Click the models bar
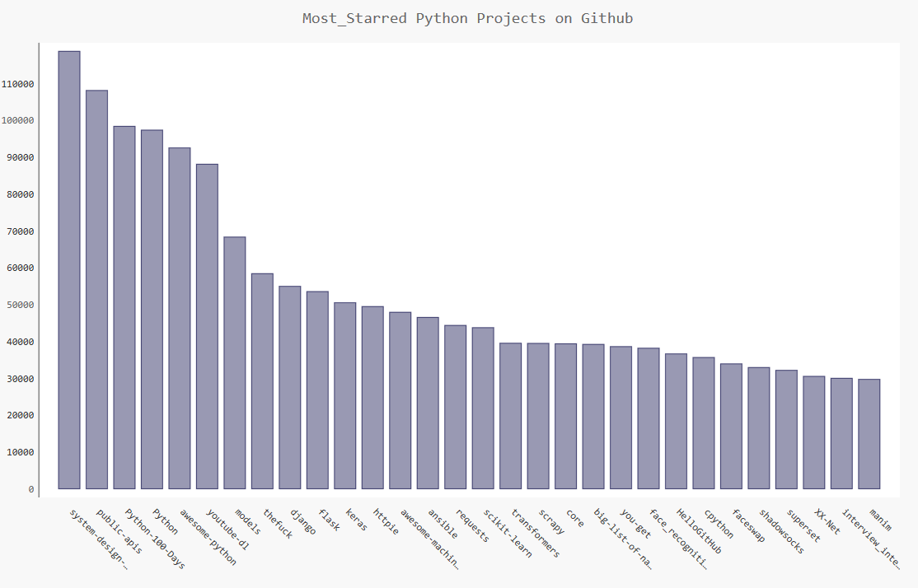This screenshot has width=918, height=588. click(x=235, y=362)
